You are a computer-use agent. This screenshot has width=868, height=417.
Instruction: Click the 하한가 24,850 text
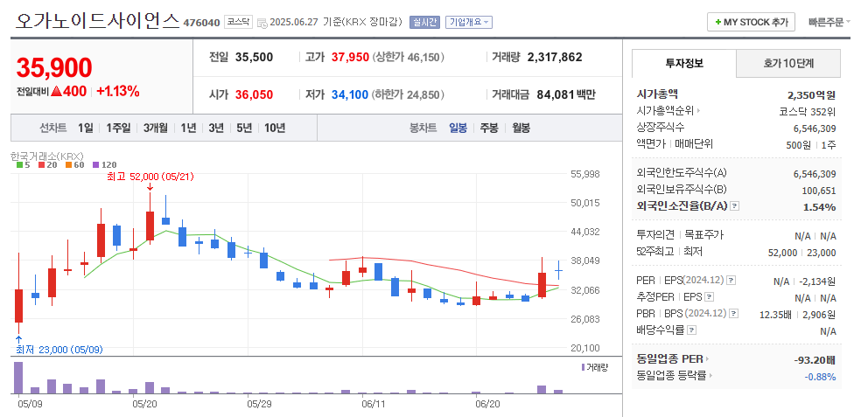tap(408, 94)
